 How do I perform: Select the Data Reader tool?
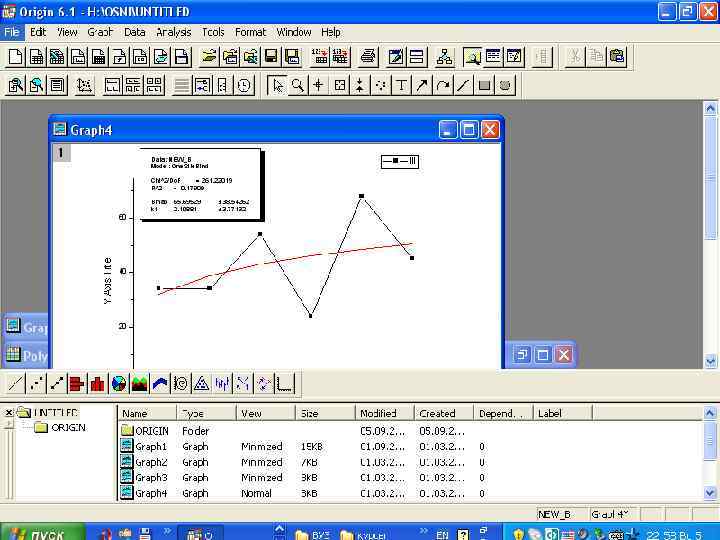339,85
